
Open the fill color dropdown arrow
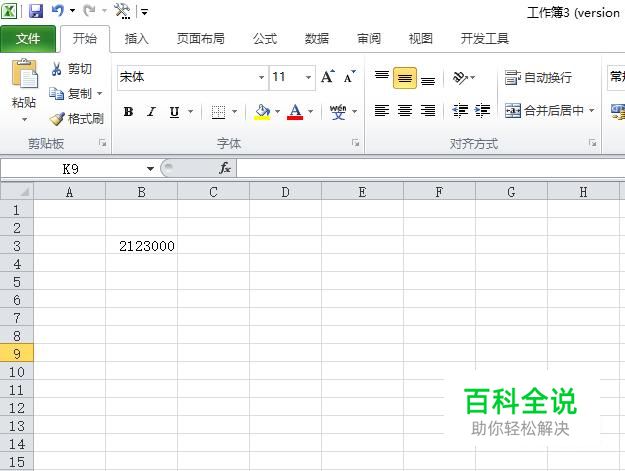277,112
